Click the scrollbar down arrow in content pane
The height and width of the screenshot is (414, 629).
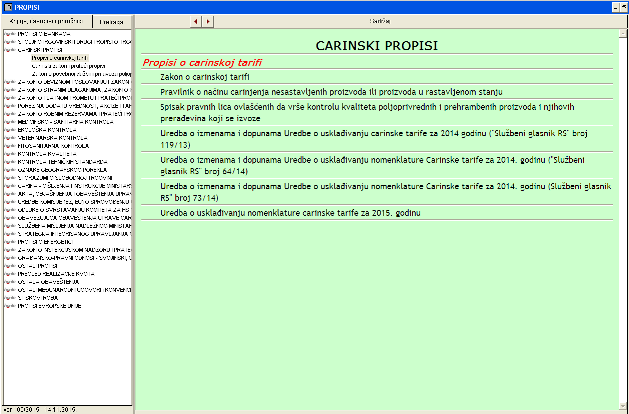[x=623, y=406]
